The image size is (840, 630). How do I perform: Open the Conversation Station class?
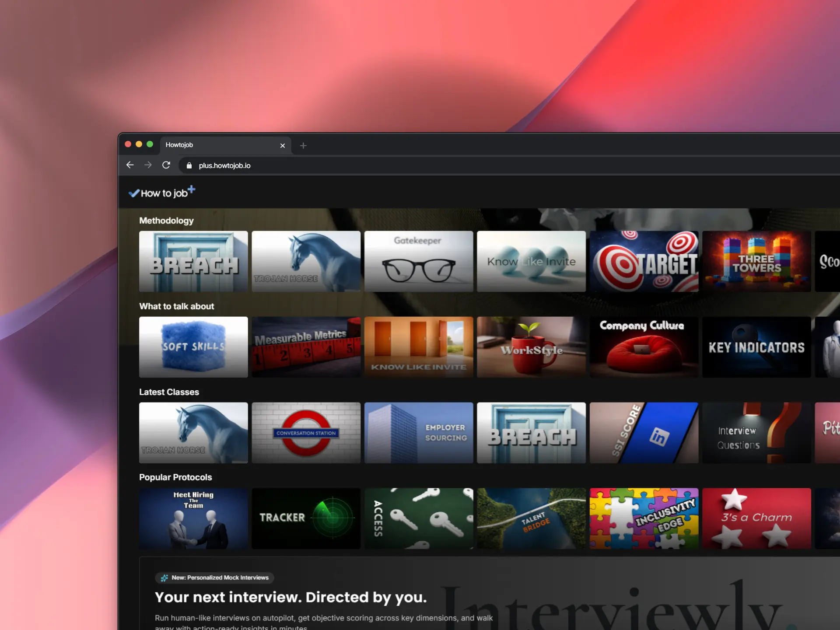[x=306, y=433]
